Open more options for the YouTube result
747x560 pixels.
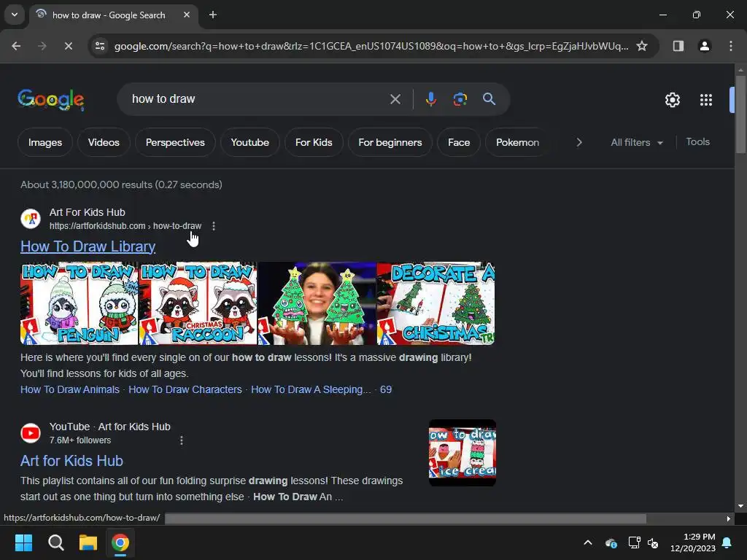(x=182, y=440)
